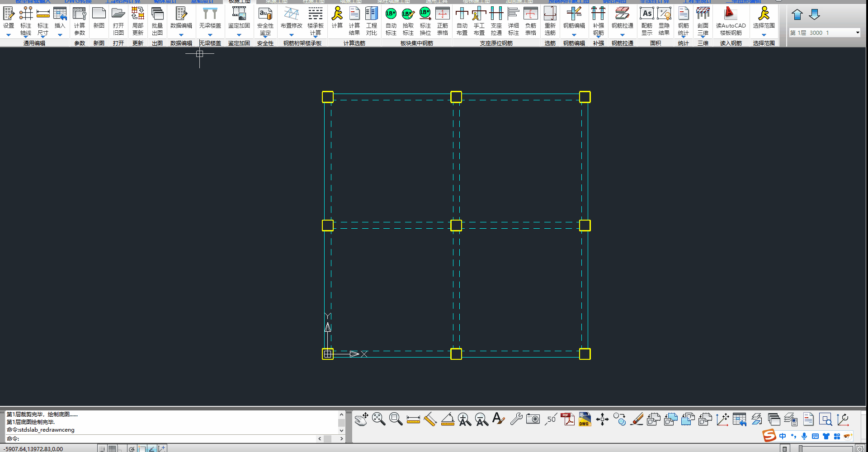Click the down arrow to go down a floor

(814, 15)
